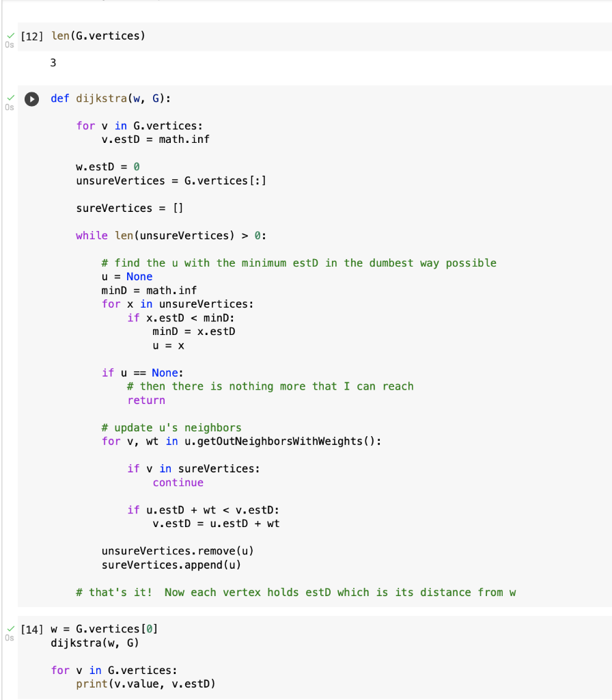Click the sureVertices.append(u) line
The image size is (612, 700).
point(171,565)
